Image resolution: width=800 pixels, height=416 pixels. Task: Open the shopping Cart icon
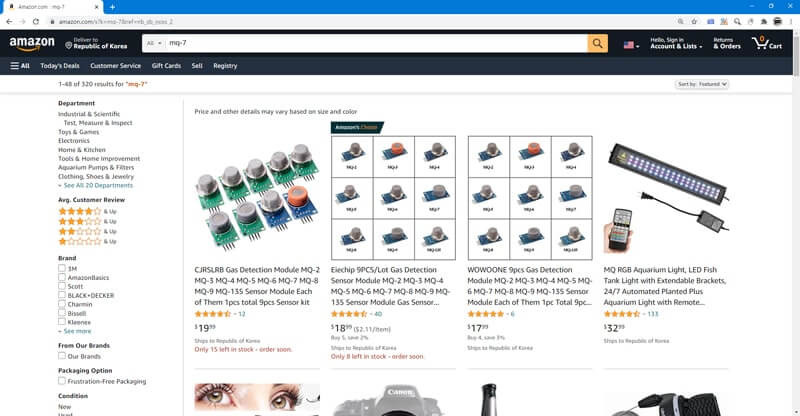(x=766, y=43)
